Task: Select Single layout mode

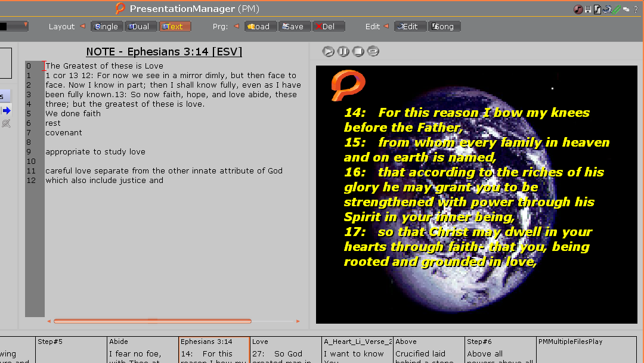Action: click(107, 26)
